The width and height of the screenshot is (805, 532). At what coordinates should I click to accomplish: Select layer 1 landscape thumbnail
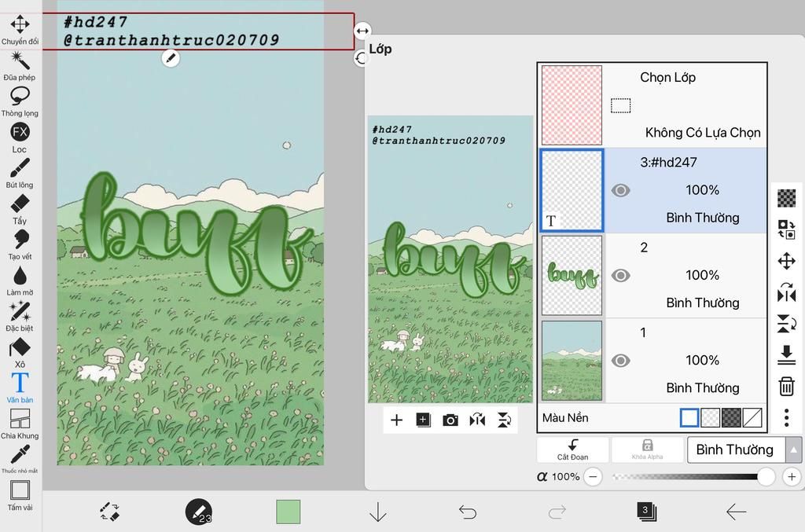[572, 361]
